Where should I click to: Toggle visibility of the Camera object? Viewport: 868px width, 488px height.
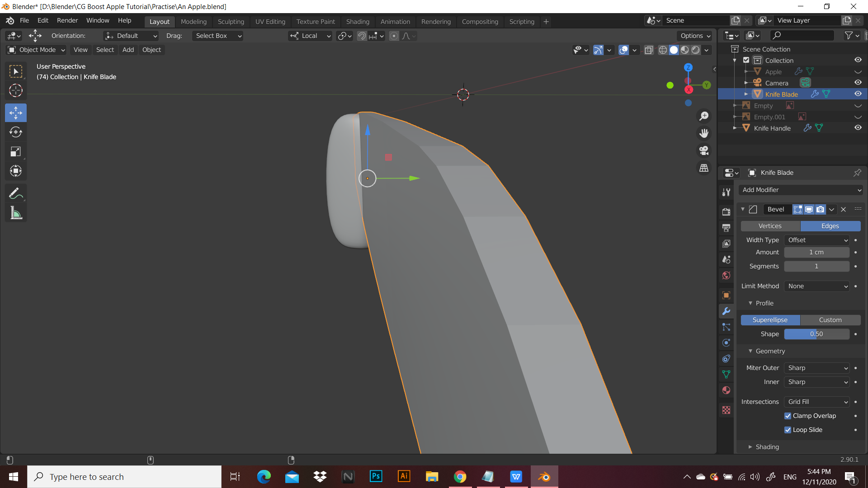858,83
